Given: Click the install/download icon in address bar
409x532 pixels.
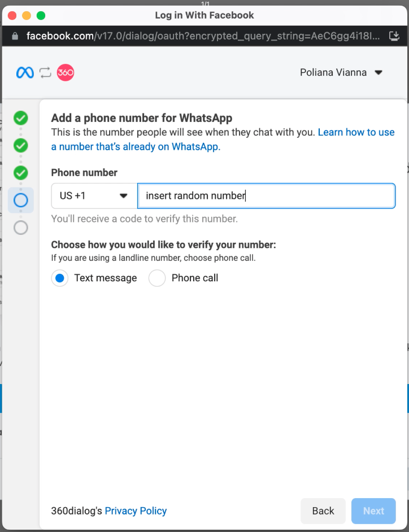Looking at the screenshot, I should pyautogui.click(x=394, y=36).
